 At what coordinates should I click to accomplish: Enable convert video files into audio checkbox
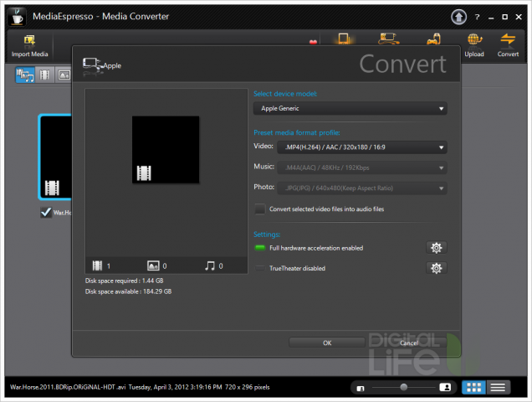click(260, 209)
